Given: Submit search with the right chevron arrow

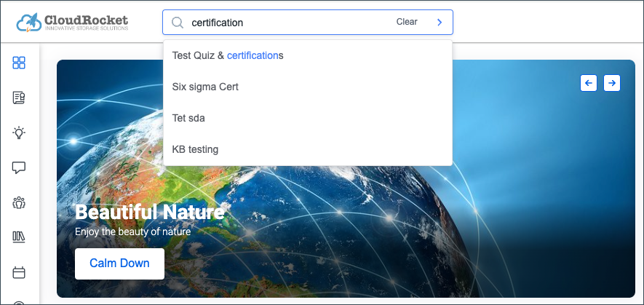Looking at the screenshot, I should click(440, 22).
